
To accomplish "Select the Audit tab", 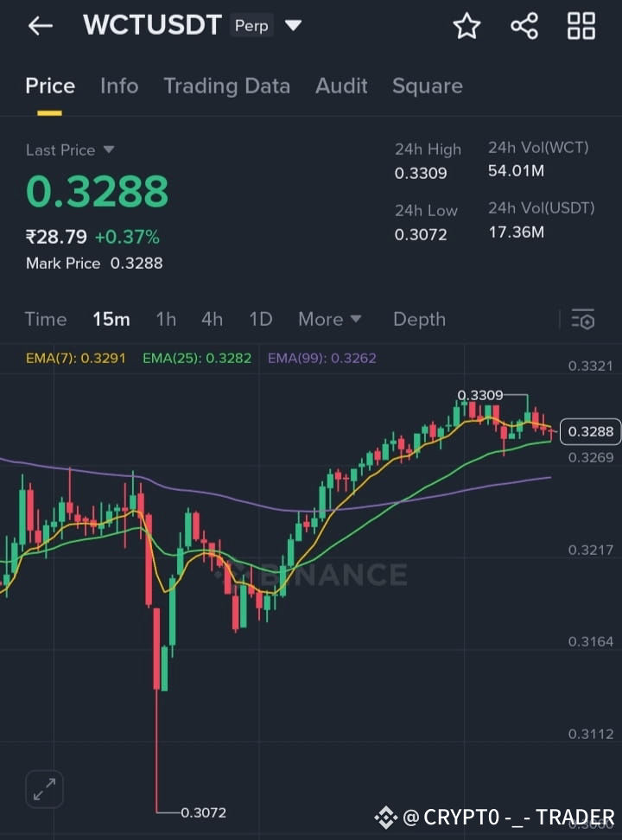I will tap(341, 86).
